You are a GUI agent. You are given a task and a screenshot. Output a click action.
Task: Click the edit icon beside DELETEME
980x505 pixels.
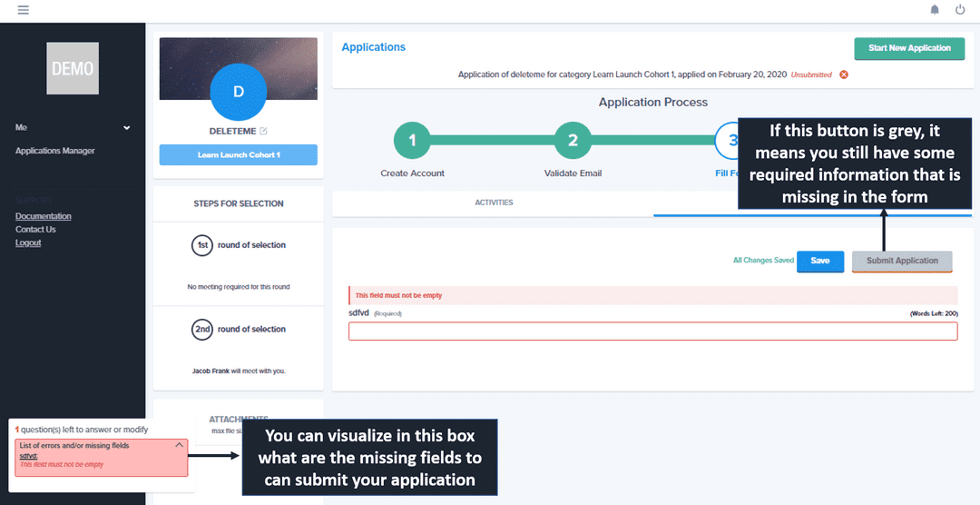coord(263,131)
